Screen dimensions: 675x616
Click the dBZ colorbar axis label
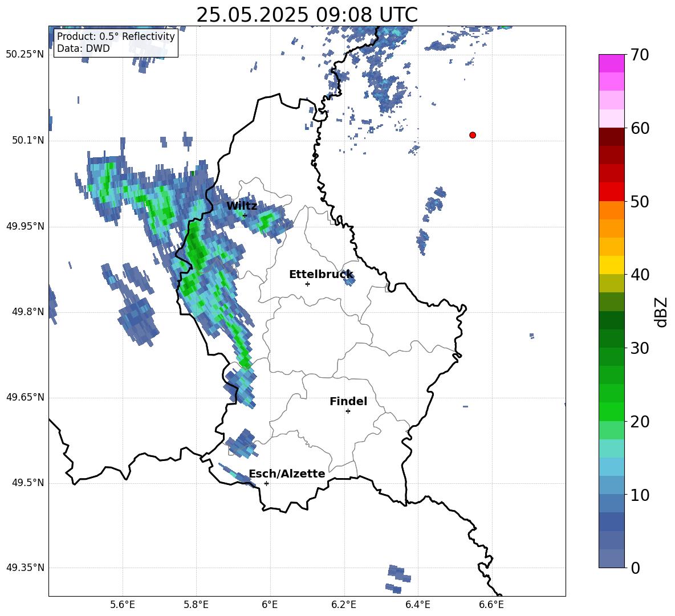point(662,312)
